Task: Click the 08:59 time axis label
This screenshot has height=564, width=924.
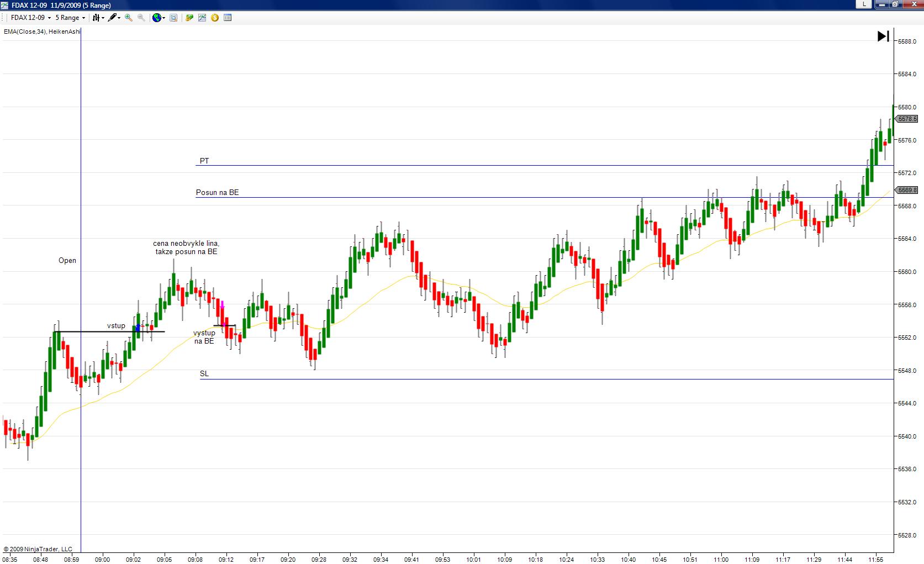Action: click(72, 560)
